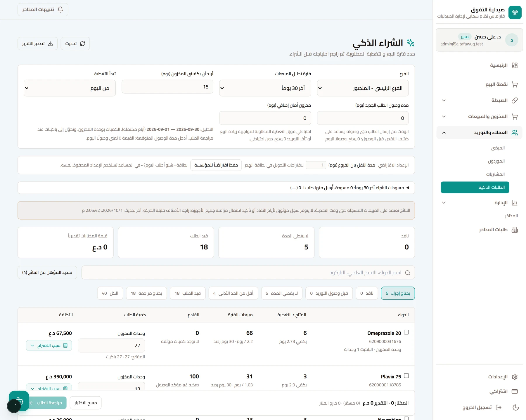This screenshot has height=420, width=526.
Task: Select the قبل وصول التوريد filter tab
Action: pyautogui.click(x=329, y=293)
